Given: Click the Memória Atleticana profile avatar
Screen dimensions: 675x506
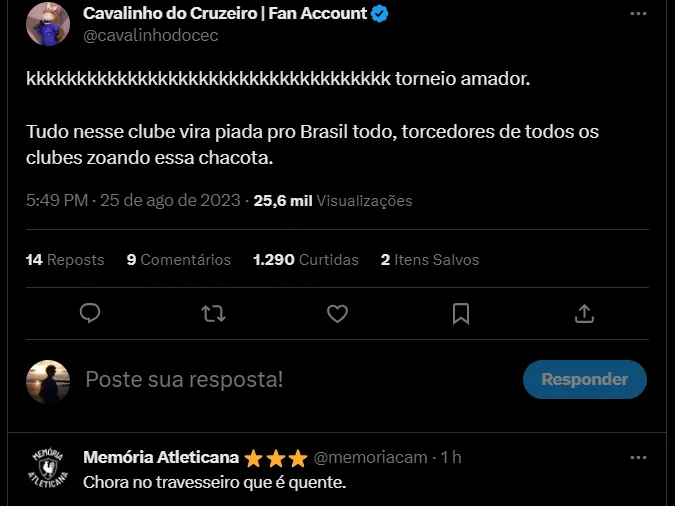Looking at the screenshot, I should (x=47, y=468).
